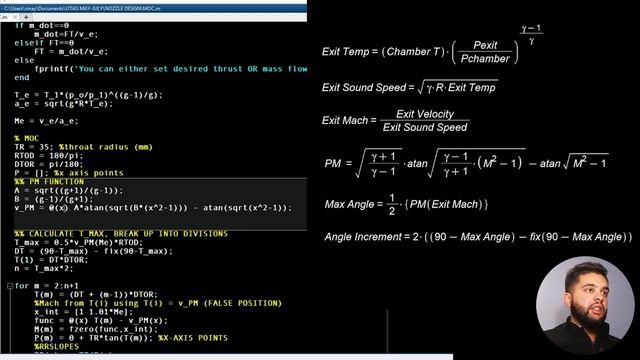Click the 'M(m) = fzero(func,x_int);' line

(96, 329)
